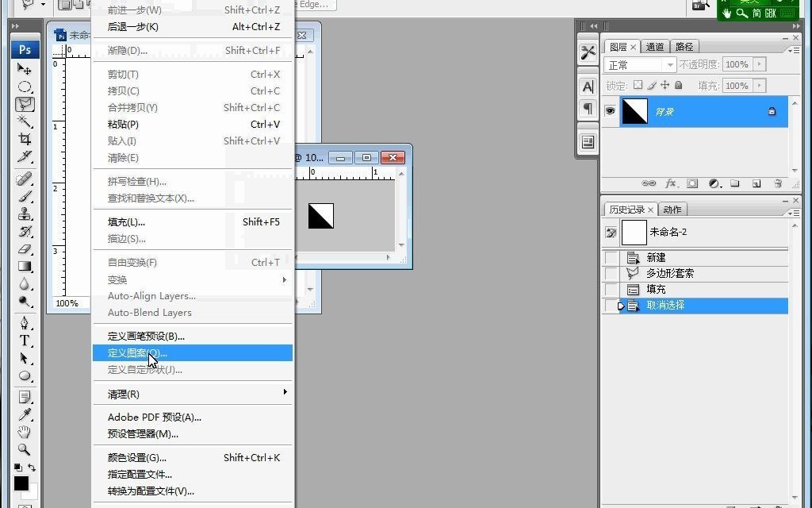
Task: Select the Eyedropper tool
Action: click(25, 414)
